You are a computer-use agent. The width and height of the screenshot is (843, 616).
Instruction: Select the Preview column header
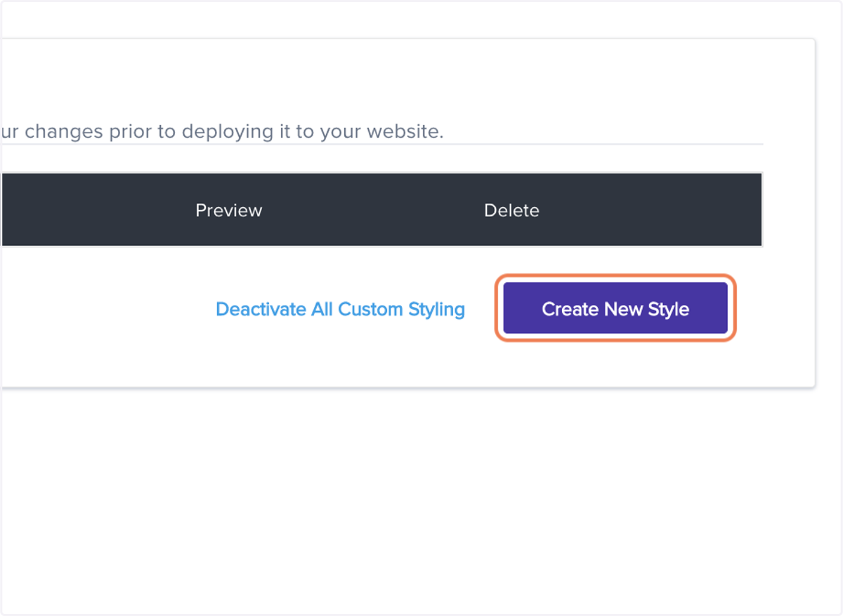228,211
